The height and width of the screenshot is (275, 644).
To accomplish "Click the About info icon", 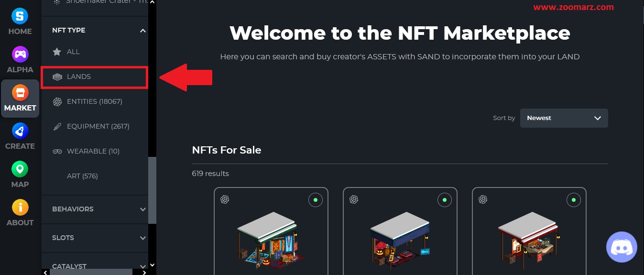I will point(20,207).
